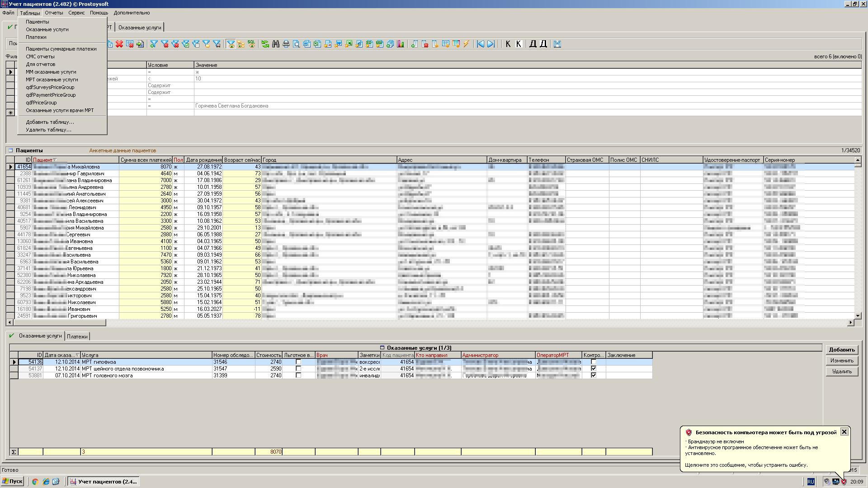The image size is (868, 488).
Task: Toggle benefit checkbox for МРТ гипофиза row
Action: point(298,362)
